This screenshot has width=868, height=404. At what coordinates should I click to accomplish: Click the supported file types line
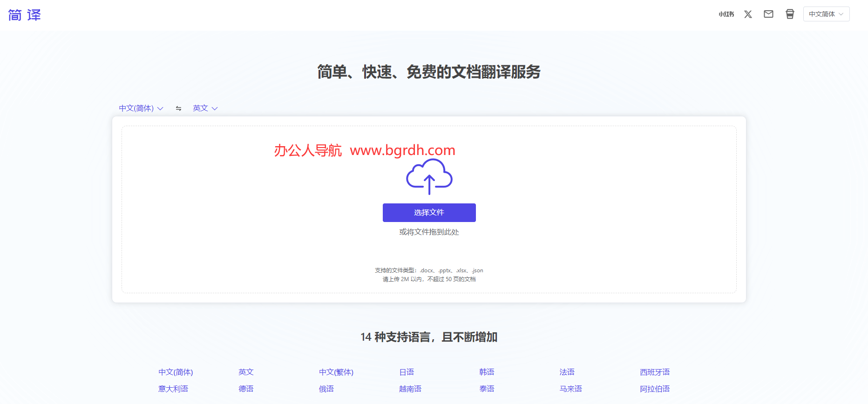(x=429, y=270)
